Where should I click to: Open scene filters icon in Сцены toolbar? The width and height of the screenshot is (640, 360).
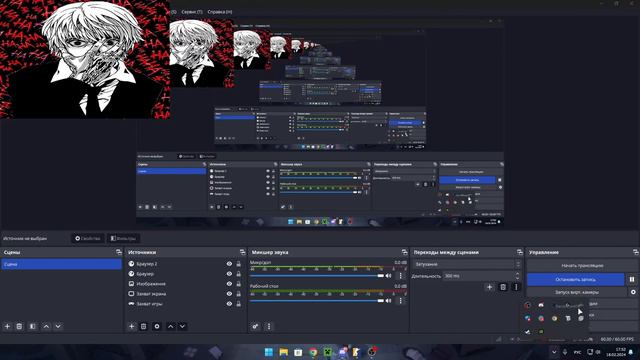tap(32, 327)
